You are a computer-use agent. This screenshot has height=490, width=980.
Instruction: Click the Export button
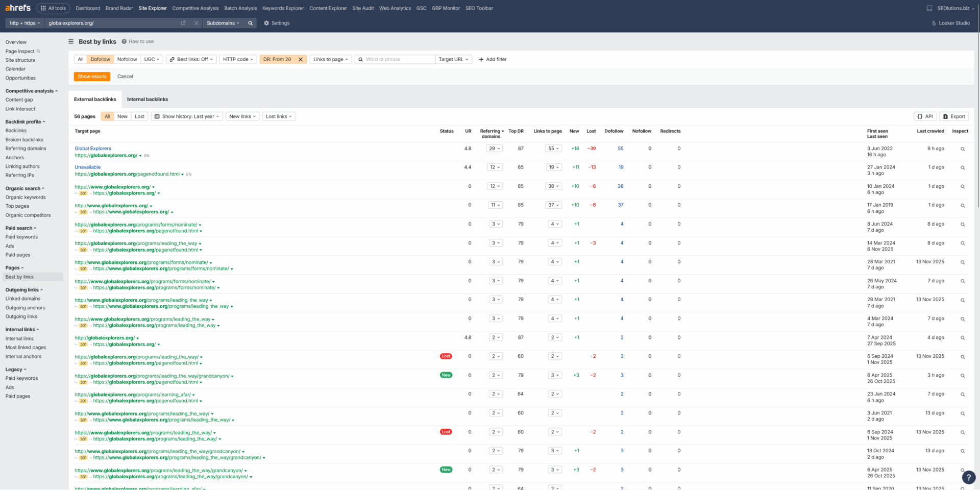(x=954, y=116)
